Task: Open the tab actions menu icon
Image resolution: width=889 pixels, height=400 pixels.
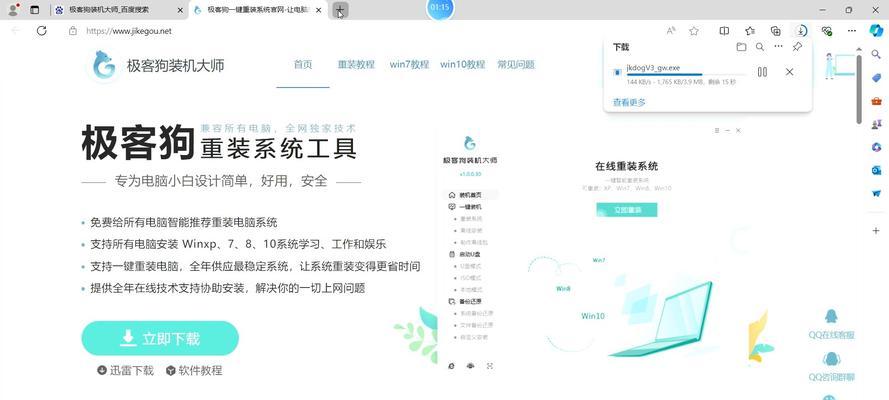Action: (x=35, y=10)
